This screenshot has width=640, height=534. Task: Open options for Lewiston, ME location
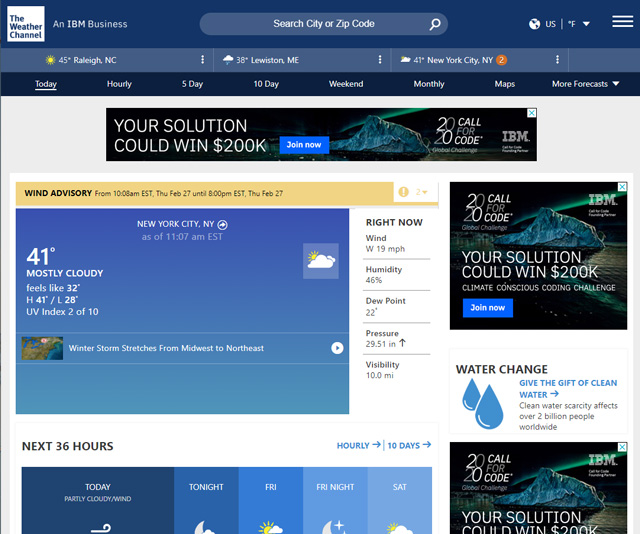[380, 60]
